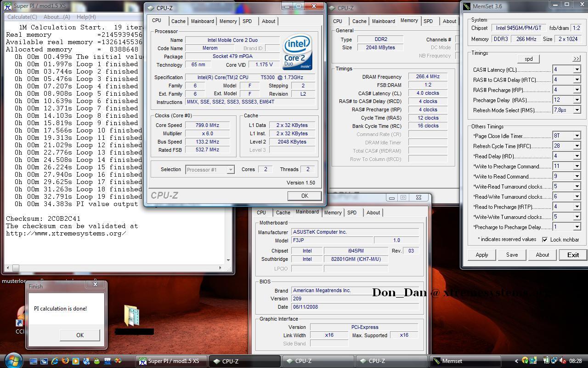Click Switch between windows quick launch icon
Screen dimensions: 588x368
(x=44, y=361)
